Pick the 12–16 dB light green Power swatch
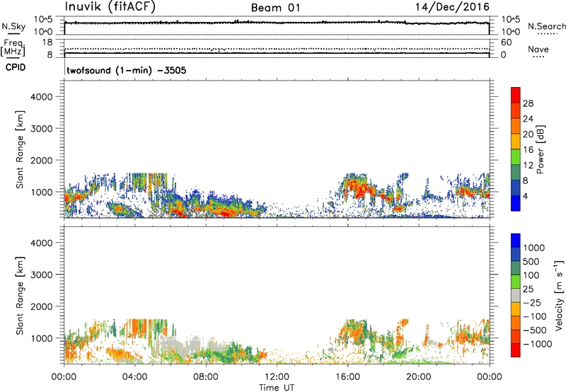 516,156
